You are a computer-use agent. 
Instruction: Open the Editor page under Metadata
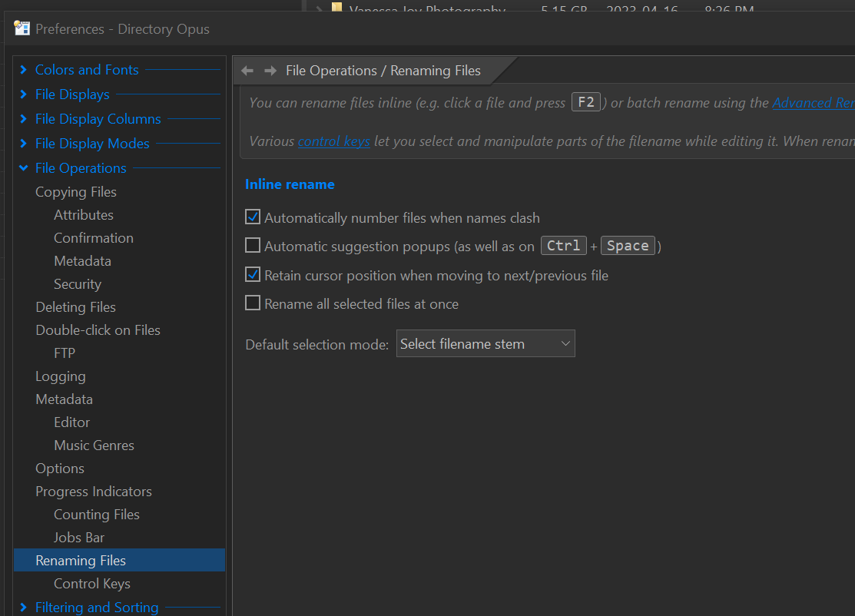(71, 422)
